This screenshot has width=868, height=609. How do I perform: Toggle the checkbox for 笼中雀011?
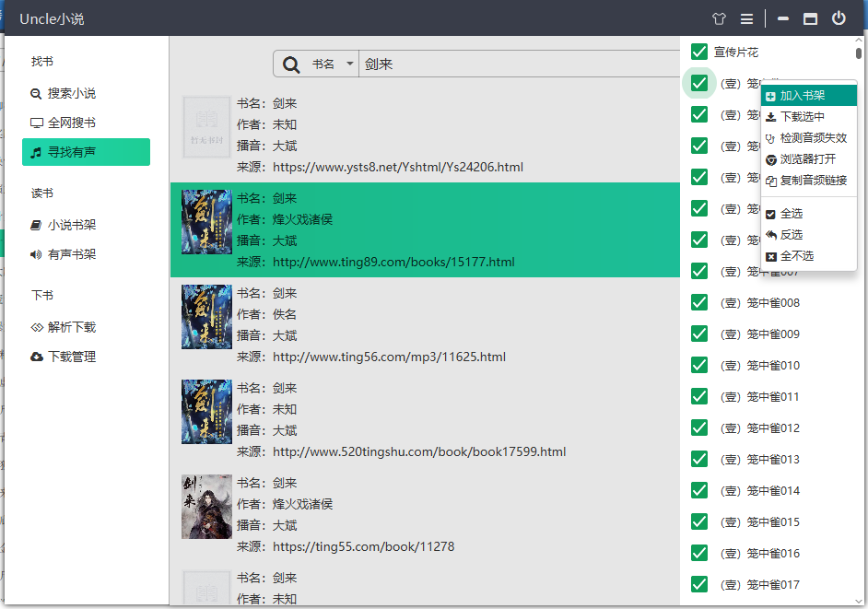[699, 396]
